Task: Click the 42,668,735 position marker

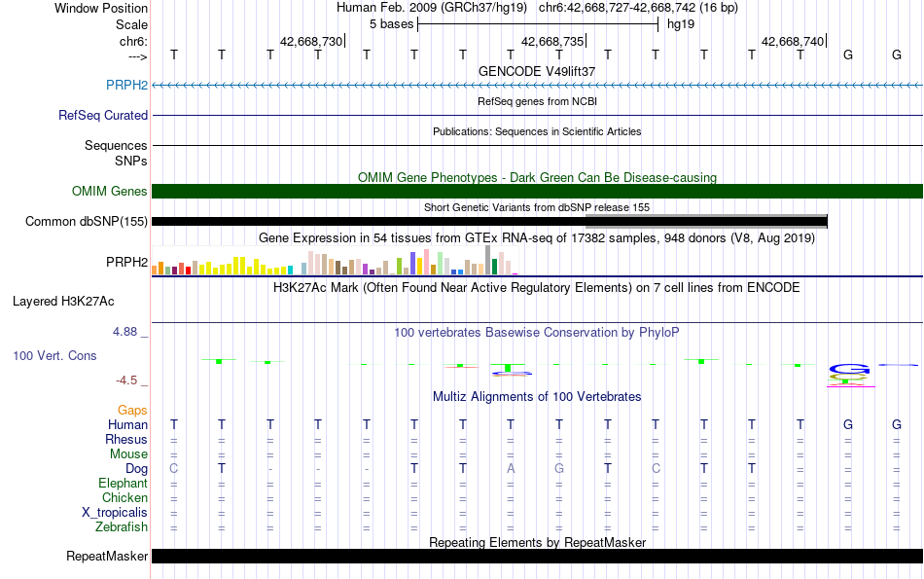Action: 552,41
